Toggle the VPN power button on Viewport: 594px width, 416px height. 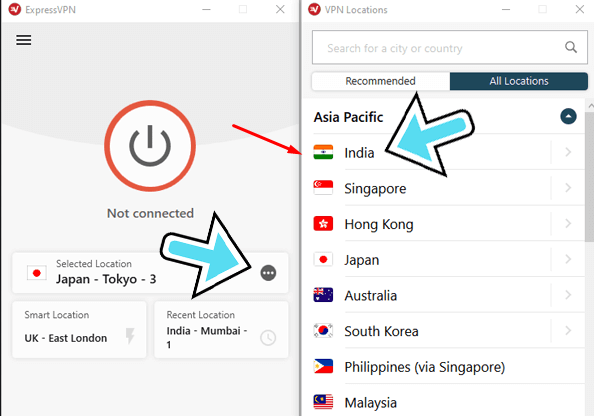[x=150, y=145]
